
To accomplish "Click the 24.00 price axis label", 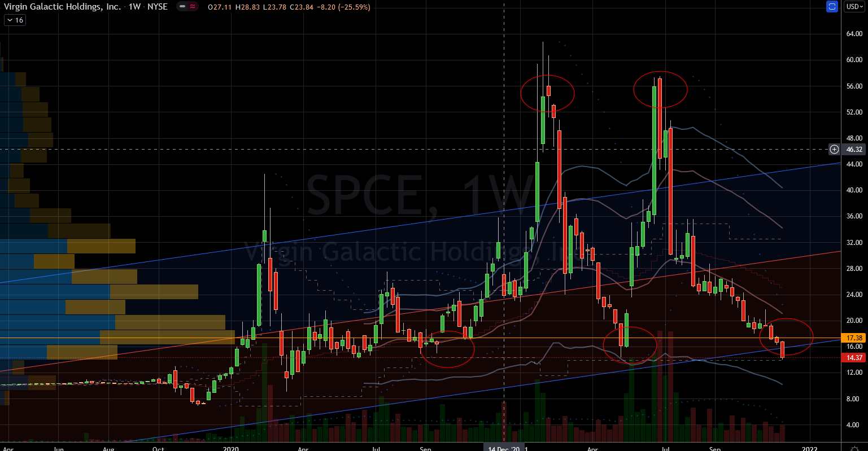I will 854,295.
